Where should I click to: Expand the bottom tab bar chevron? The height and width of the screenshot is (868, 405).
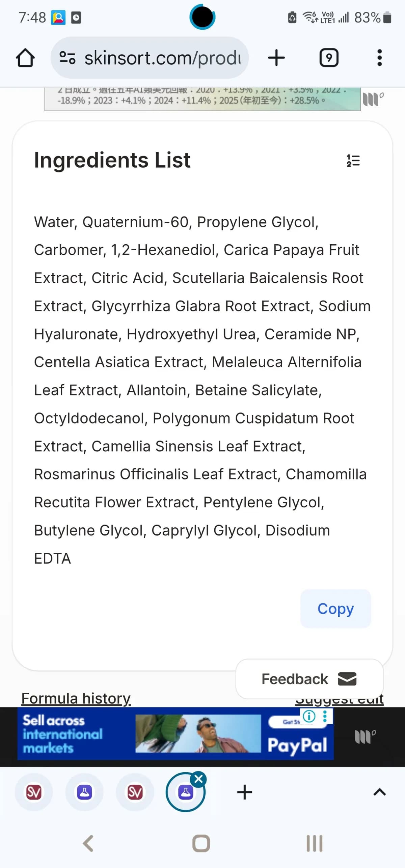tap(380, 792)
